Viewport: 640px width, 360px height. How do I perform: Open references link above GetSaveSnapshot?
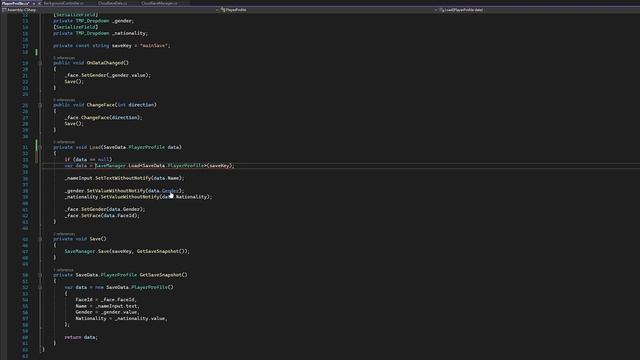pos(63,270)
